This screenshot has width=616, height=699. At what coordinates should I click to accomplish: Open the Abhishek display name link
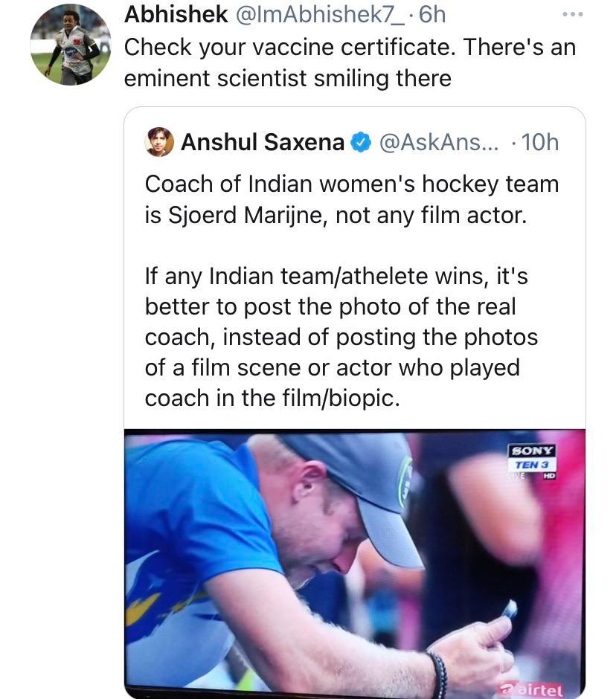[x=176, y=14]
